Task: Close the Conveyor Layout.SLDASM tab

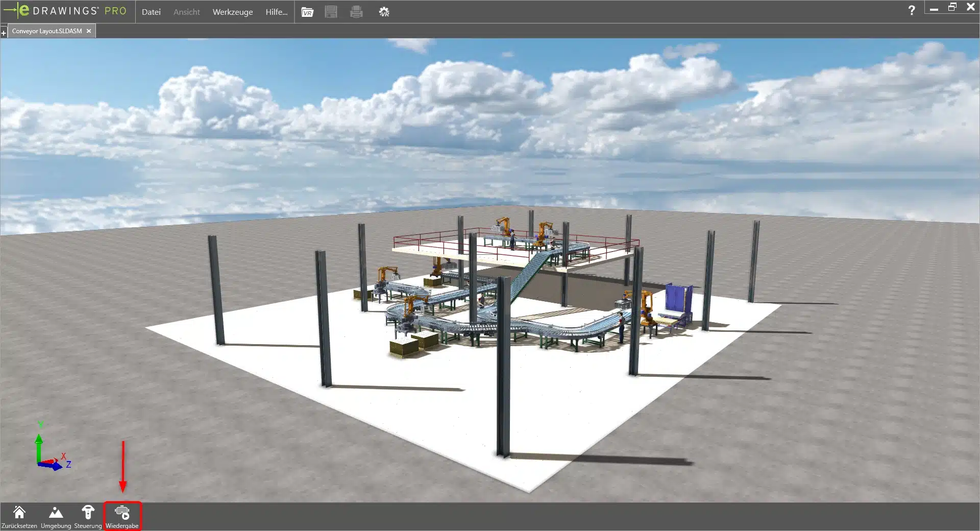Action: [x=89, y=31]
